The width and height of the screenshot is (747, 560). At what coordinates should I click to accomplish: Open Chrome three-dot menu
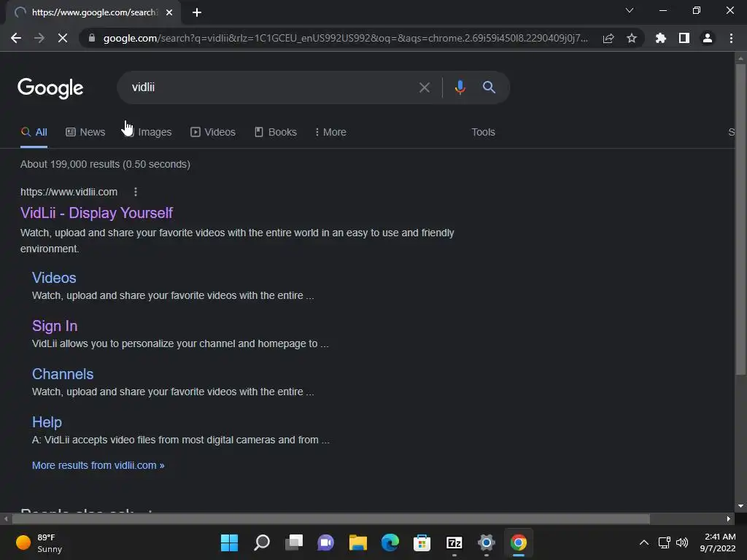(x=731, y=38)
